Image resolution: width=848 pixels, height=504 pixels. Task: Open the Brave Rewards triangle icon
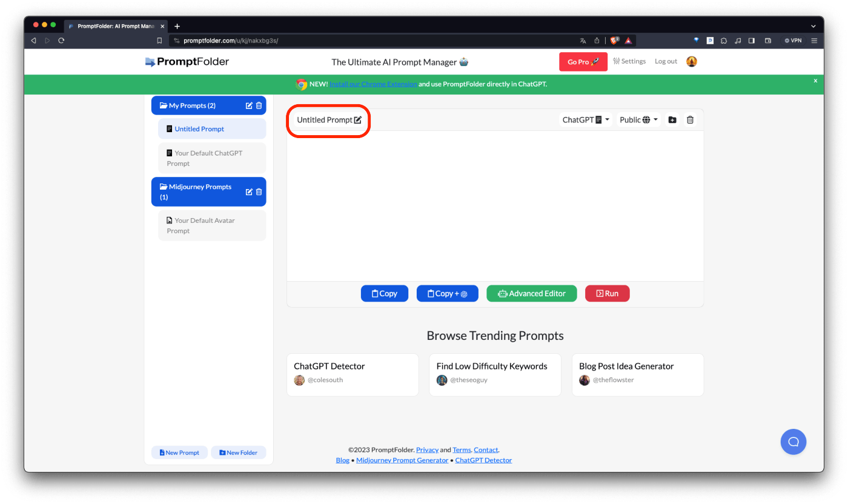click(x=628, y=41)
